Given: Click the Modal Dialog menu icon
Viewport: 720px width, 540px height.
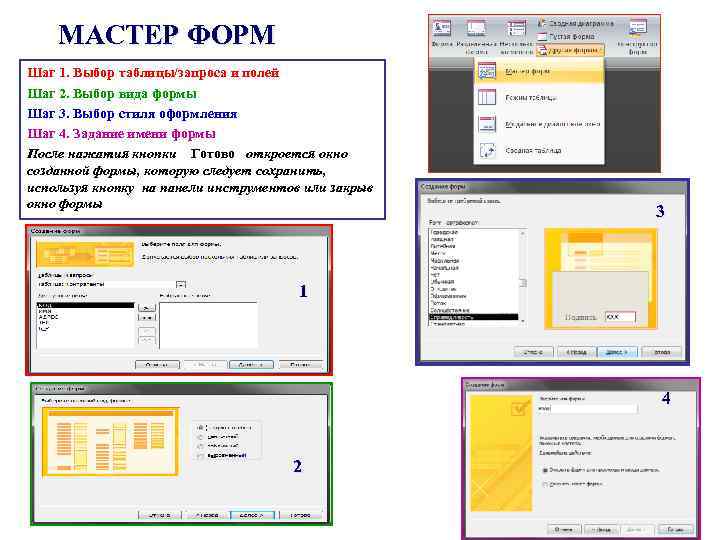Looking at the screenshot, I should point(487,124).
